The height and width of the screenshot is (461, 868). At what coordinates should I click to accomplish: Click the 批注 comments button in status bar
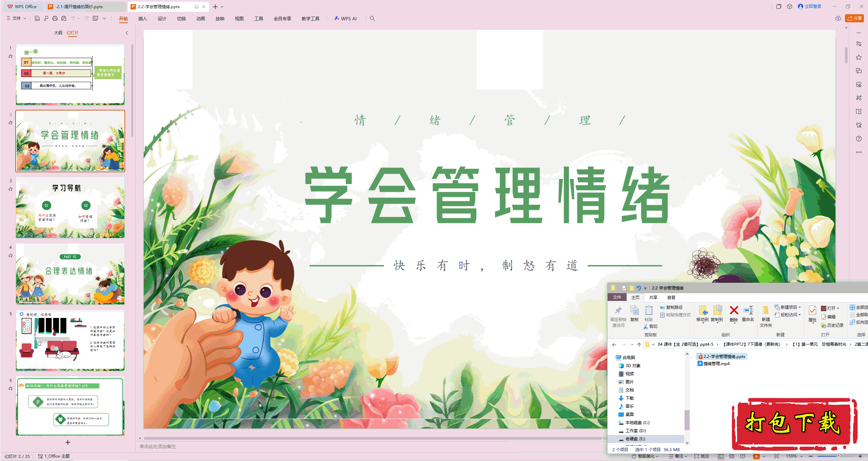(702, 456)
